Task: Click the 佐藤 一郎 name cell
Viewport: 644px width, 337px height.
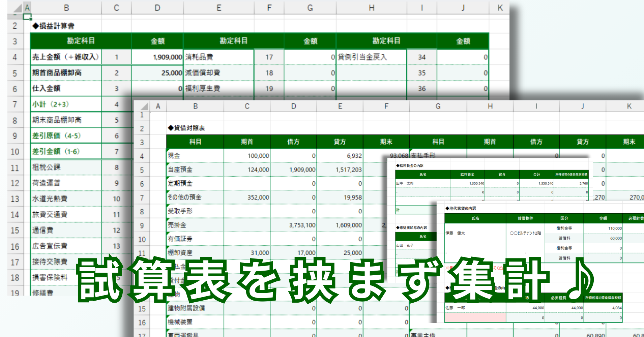Action: (475, 308)
